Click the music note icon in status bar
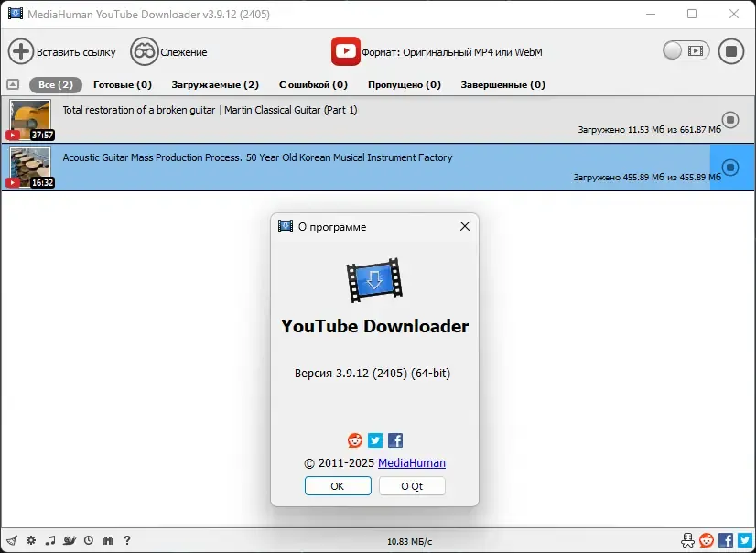 (50, 540)
